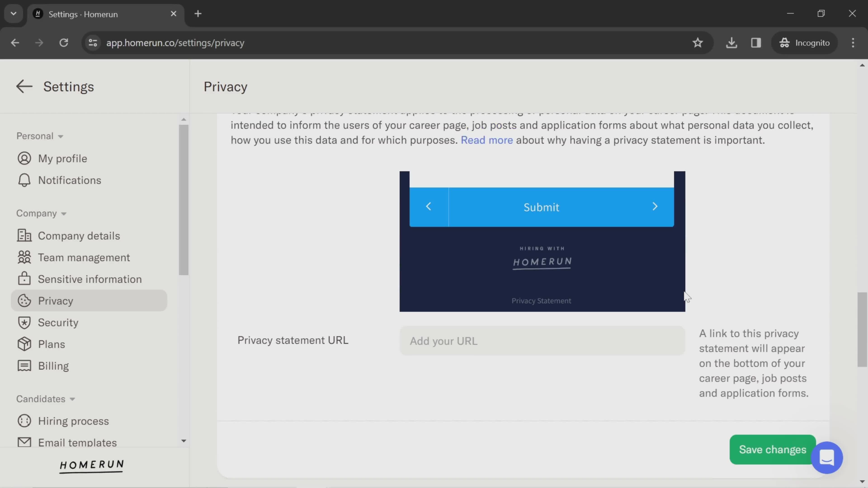Collapse the Company section

pos(41,213)
